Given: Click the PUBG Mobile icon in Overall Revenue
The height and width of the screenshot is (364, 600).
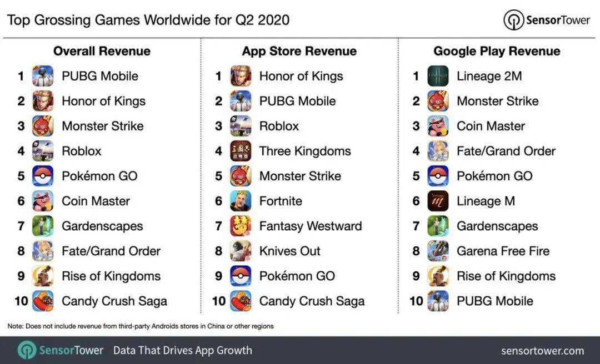Looking at the screenshot, I should (x=43, y=76).
